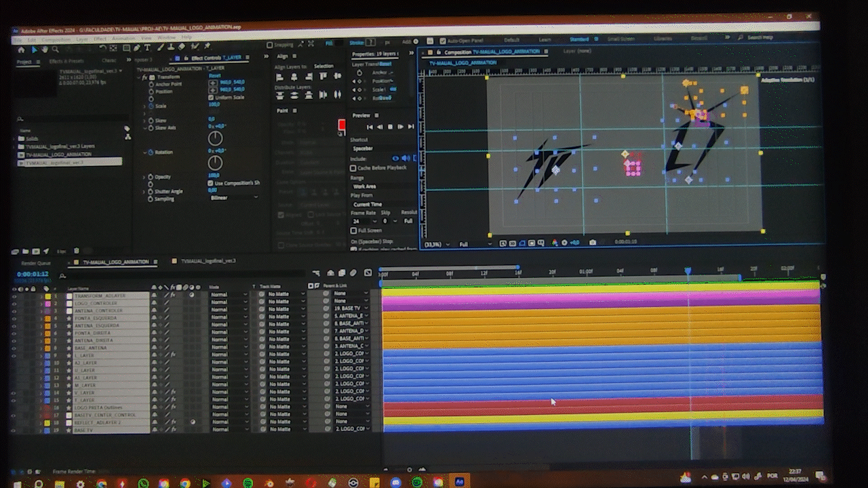Switch to Render Queue tab
The height and width of the screenshot is (488, 868).
[36, 263]
